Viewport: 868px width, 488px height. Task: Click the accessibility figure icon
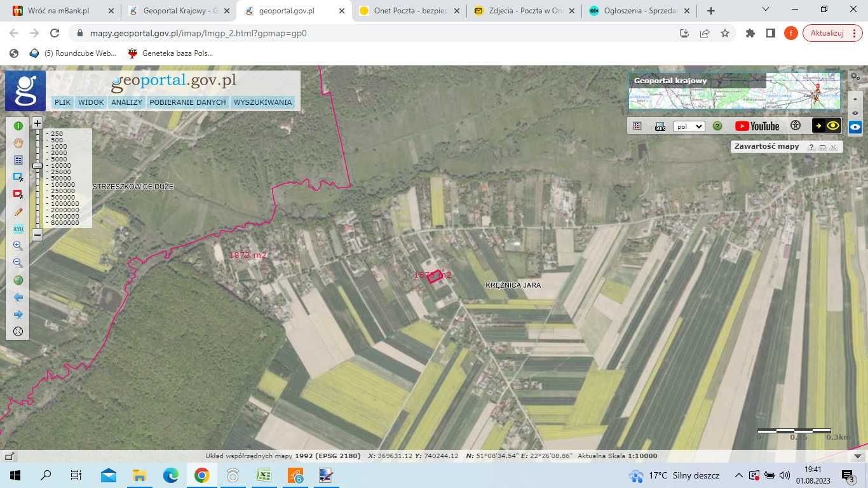[x=795, y=126]
